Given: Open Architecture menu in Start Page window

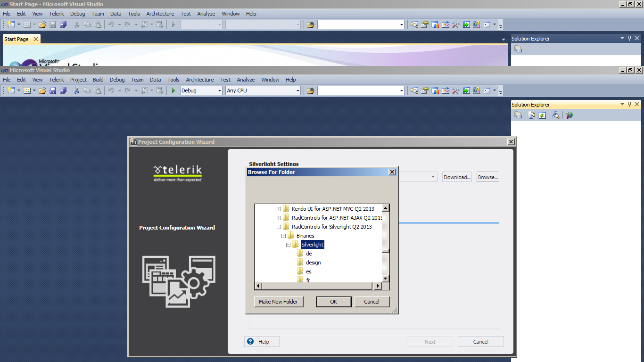Looking at the screenshot, I should (160, 14).
